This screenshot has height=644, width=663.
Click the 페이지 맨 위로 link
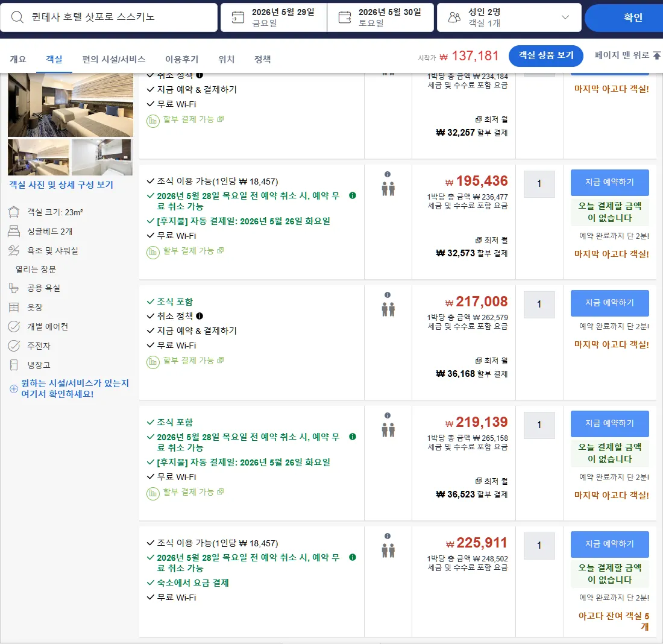[627, 55]
